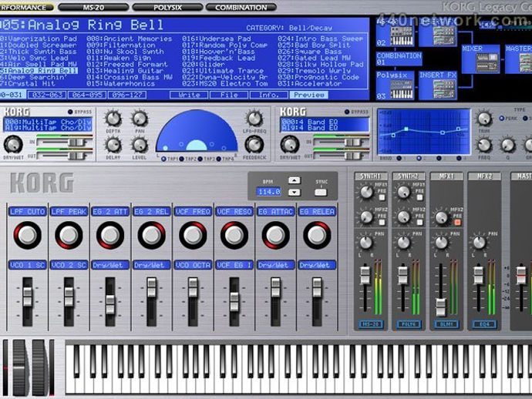Open the 000:4 Band EQ program selector
This screenshot has height=399, width=532.
[x=325, y=122]
